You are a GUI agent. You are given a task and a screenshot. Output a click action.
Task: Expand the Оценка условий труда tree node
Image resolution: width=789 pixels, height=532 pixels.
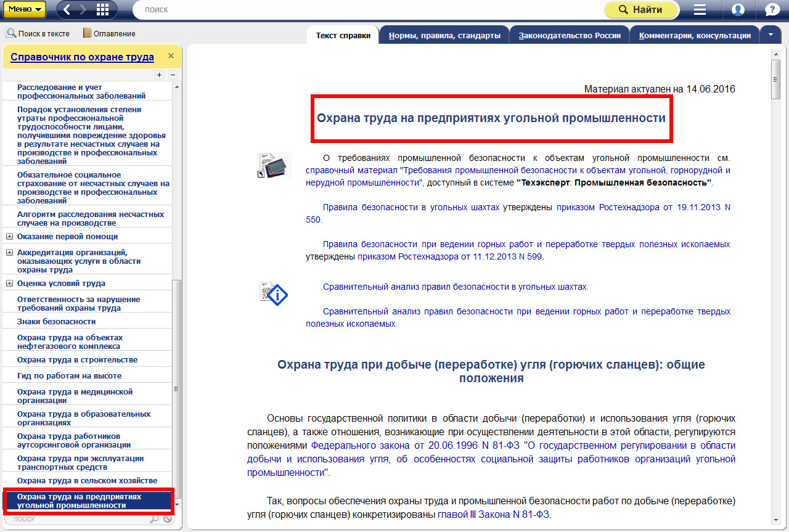[x=9, y=283]
